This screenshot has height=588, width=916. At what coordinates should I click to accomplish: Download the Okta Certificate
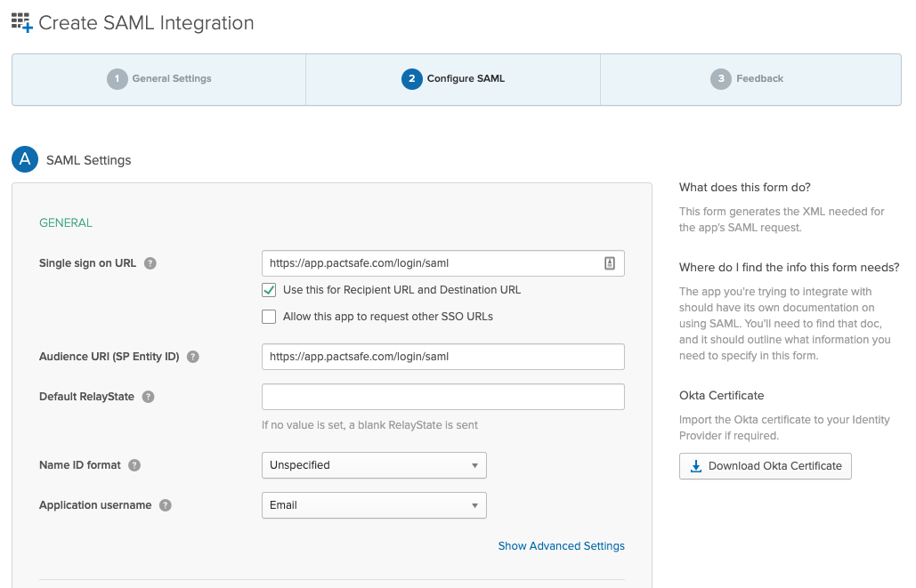point(766,466)
